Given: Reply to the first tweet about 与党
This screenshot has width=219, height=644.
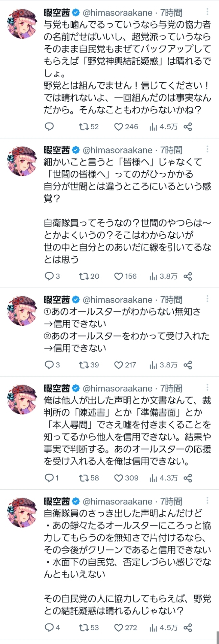Looking at the screenshot, I should [x=49, y=127].
